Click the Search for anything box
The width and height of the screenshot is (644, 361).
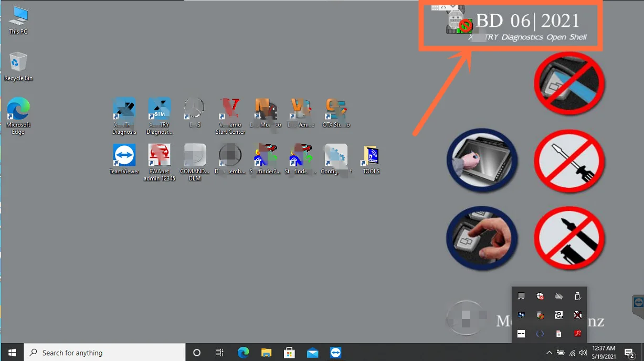[105, 353]
